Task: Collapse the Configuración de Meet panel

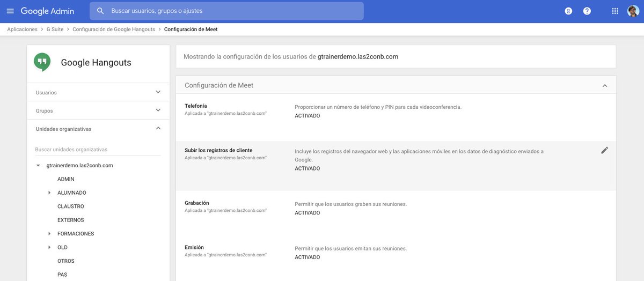Action: tap(605, 85)
